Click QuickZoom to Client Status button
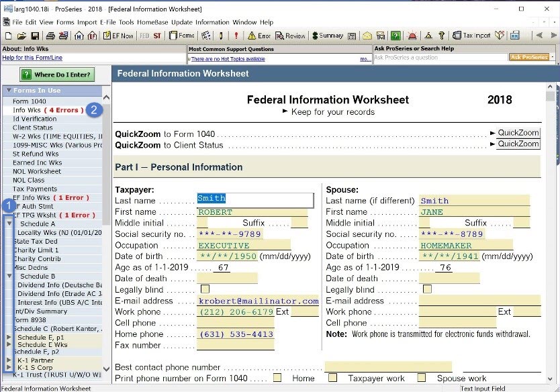The width and height of the screenshot is (560, 392). [518, 144]
